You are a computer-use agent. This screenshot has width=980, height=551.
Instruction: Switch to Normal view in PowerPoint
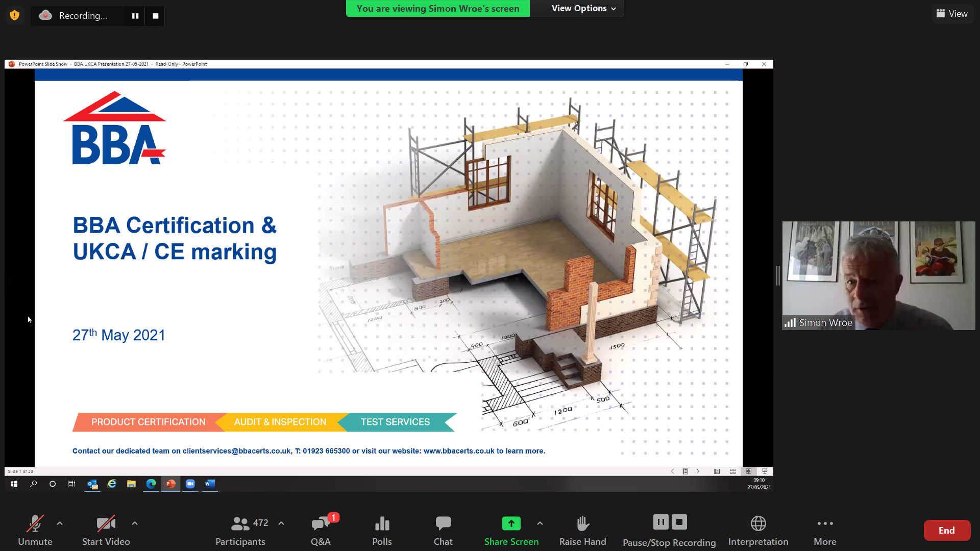coord(717,471)
